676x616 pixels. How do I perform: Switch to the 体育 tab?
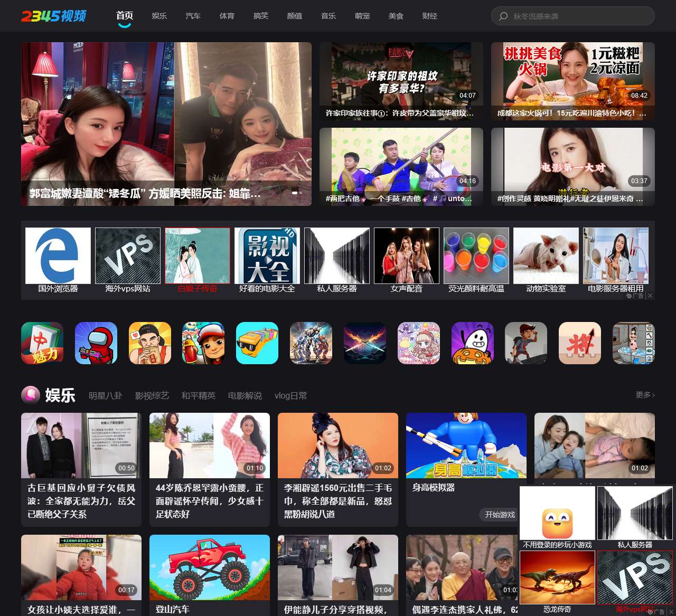(x=227, y=16)
